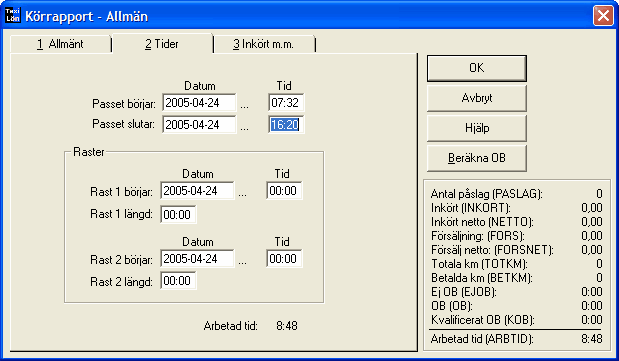Click the Passet börjar: label
The height and width of the screenshot is (361, 619).
124,104
